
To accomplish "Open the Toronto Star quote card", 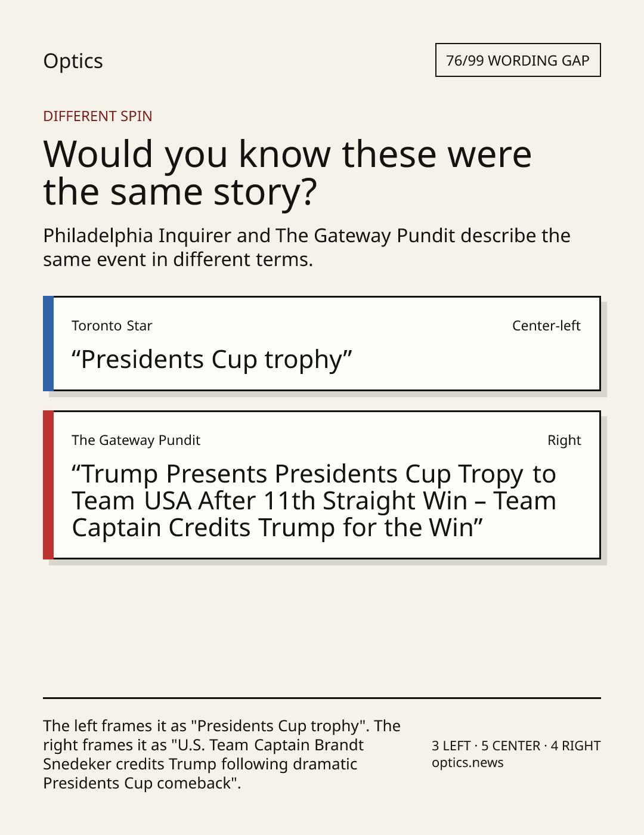I will (322, 344).
